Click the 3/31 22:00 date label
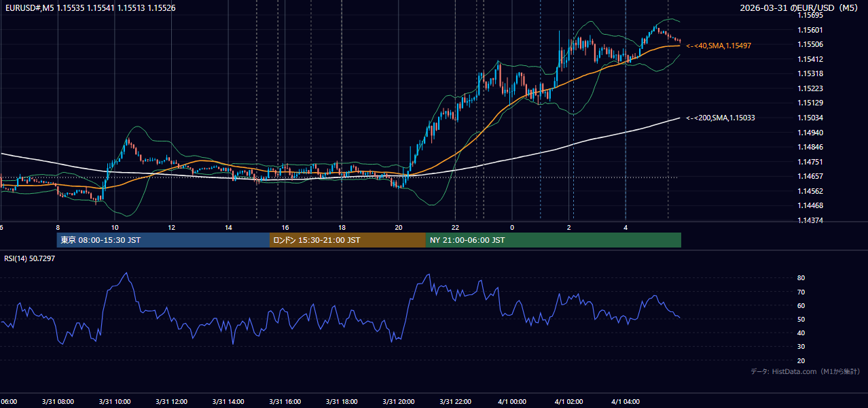 click(x=455, y=402)
